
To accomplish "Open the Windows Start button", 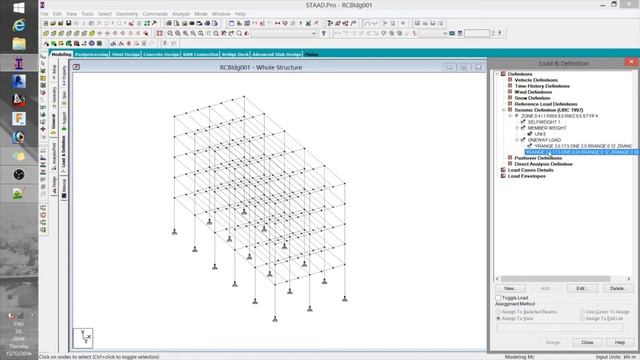I will (x=19, y=7).
